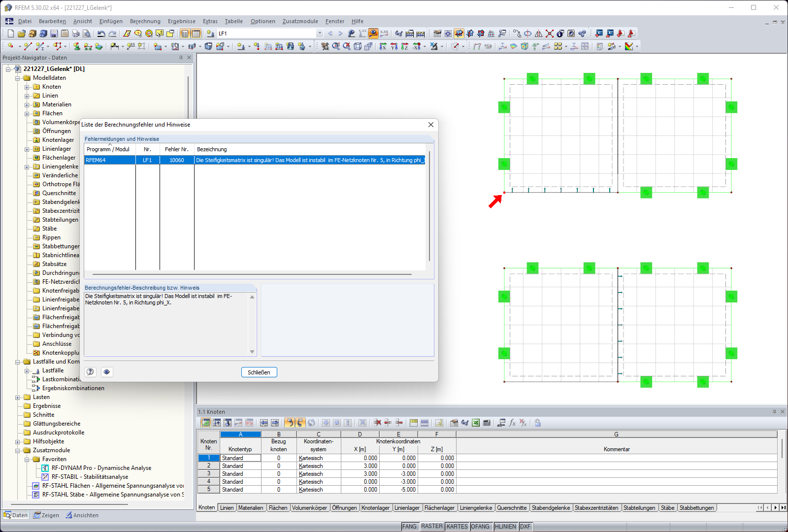Image resolution: width=788 pixels, height=532 pixels.
Task: Switch to the Zeigen navigator tab
Action: (46, 515)
